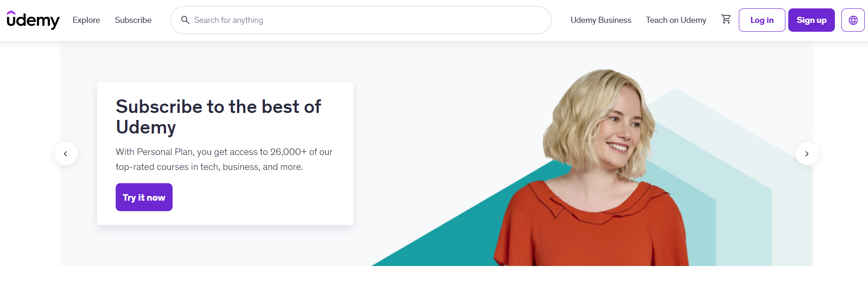Open Udemy Business link

coord(601,20)
